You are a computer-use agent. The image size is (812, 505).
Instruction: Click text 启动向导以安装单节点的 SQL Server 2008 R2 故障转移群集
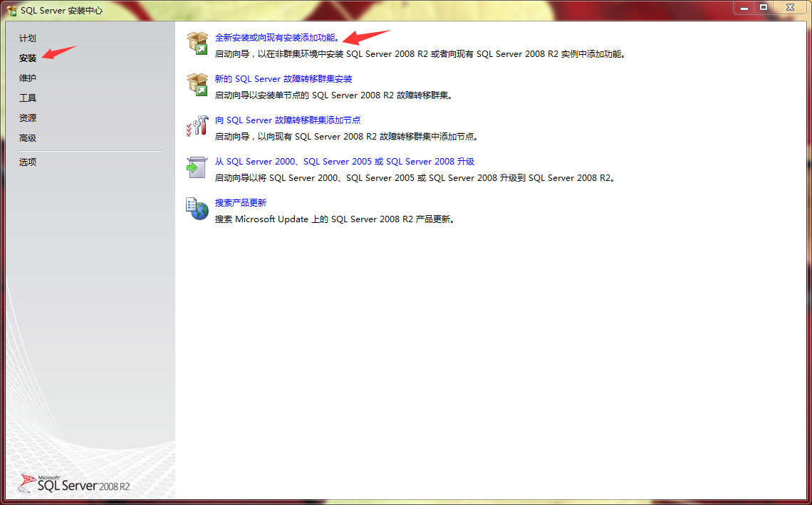(x=334, y=95)
